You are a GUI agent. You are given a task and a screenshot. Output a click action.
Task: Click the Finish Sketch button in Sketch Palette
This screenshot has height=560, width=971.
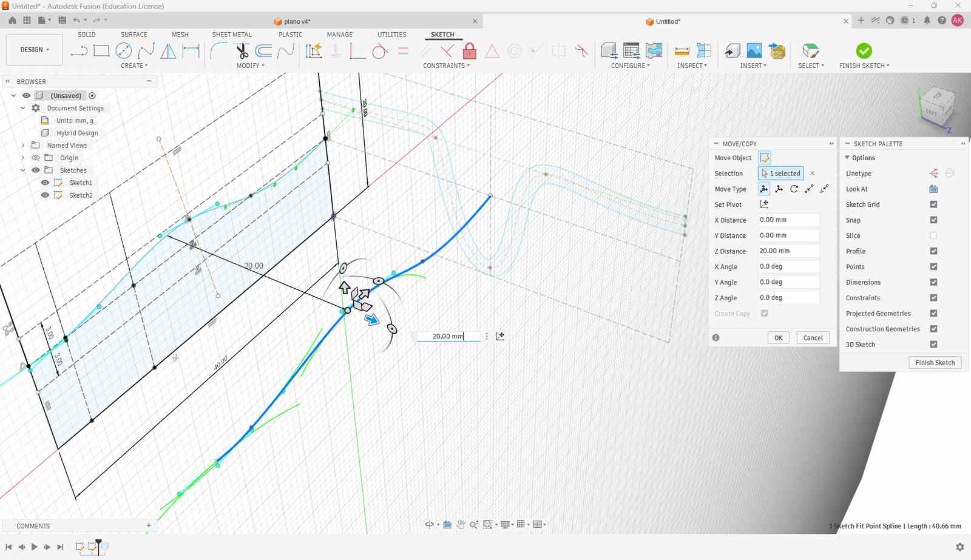[935, 363]
